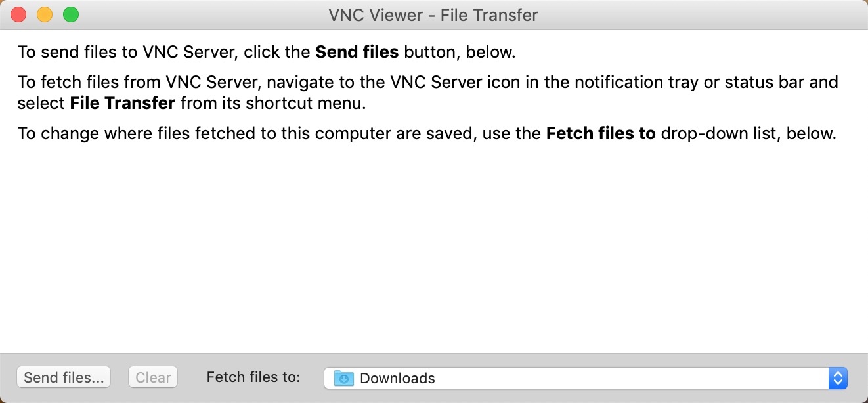Click the blue up-down arrows on the drop-down
This screenshot has width=868, height=403.
(838, 378)
